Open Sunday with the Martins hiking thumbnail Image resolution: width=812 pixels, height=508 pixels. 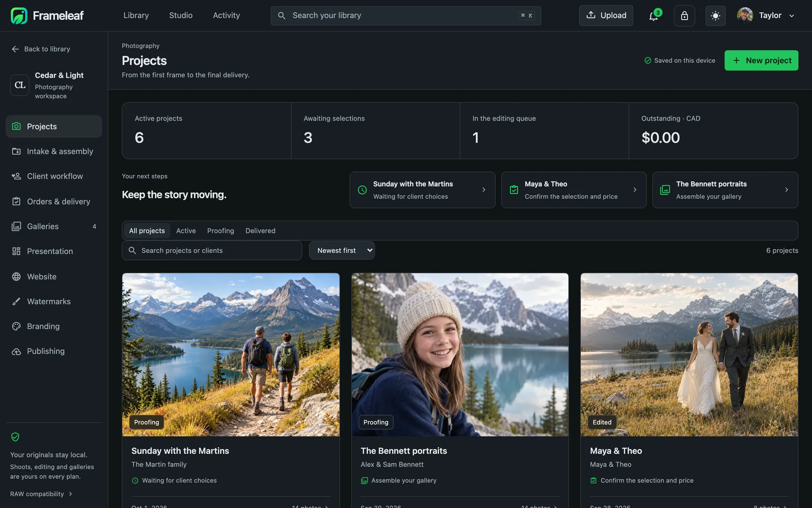click(231, 354)
